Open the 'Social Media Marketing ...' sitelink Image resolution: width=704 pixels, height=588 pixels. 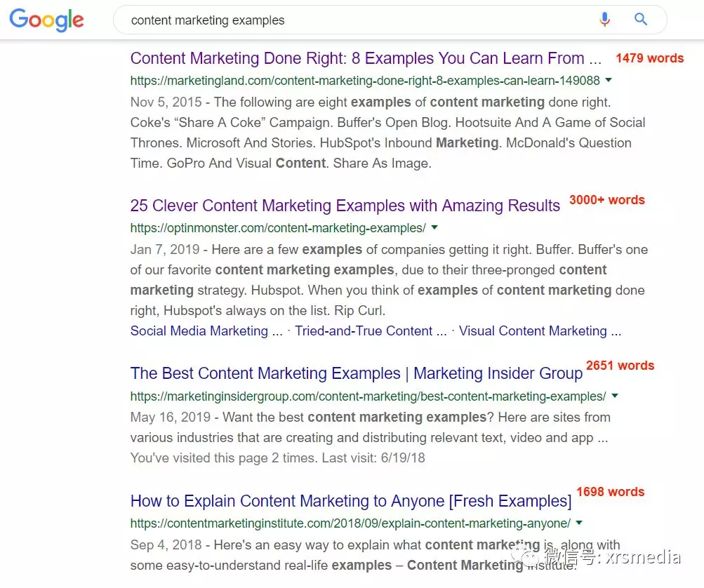206,330
